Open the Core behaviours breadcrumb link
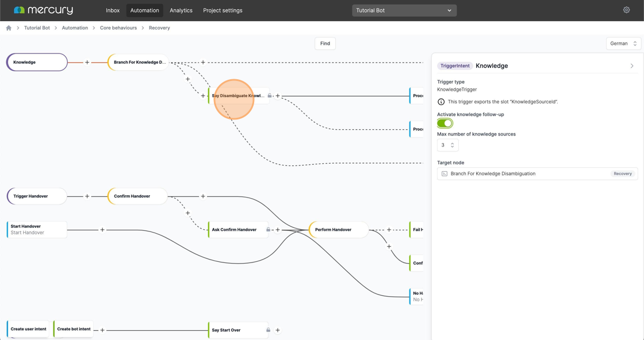The image size is (644, 340). tap(118, 28)
